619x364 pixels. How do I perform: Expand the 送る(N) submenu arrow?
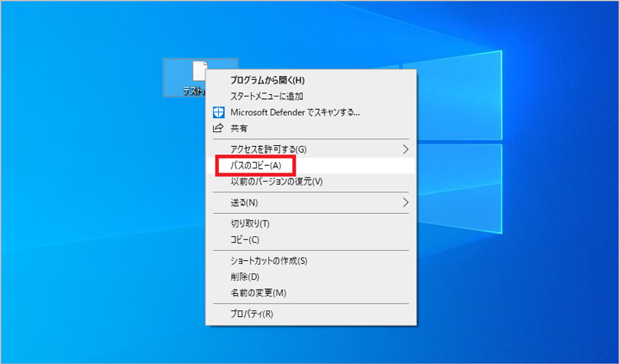[405, 202]
